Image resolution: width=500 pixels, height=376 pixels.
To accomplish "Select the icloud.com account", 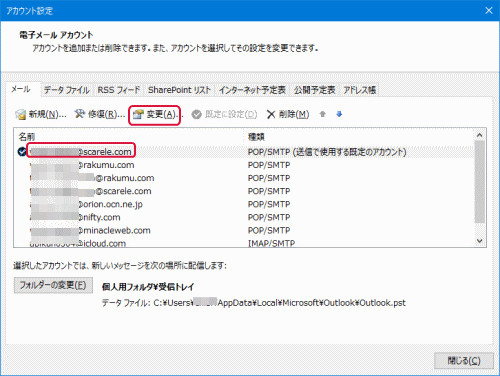I will (x=245, y=243).
